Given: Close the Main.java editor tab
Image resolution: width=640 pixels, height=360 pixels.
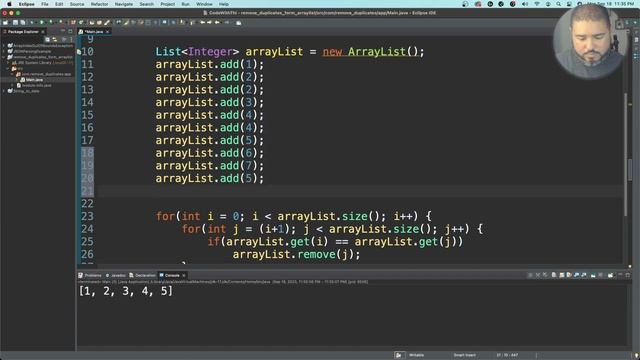Looking at the screenshot, I should click(107, 31).
